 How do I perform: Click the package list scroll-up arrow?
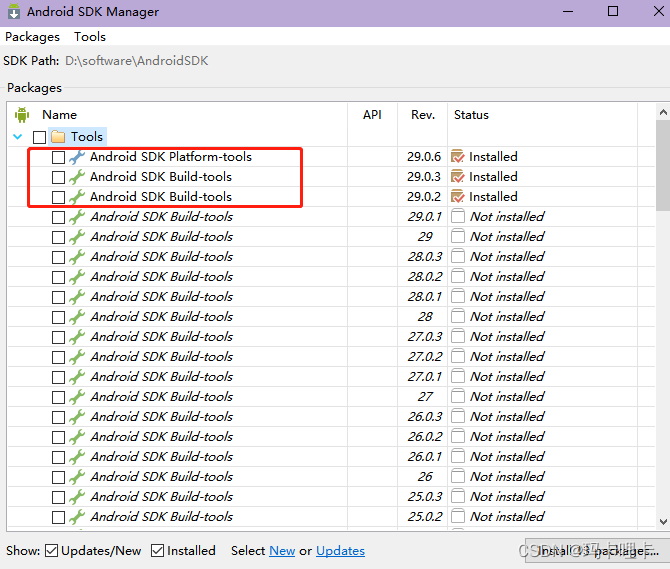pos(663,112)
